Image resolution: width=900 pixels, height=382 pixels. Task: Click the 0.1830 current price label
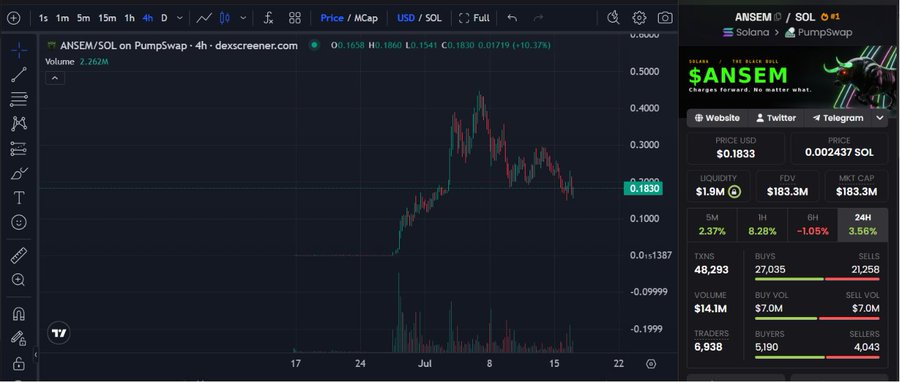643,189
